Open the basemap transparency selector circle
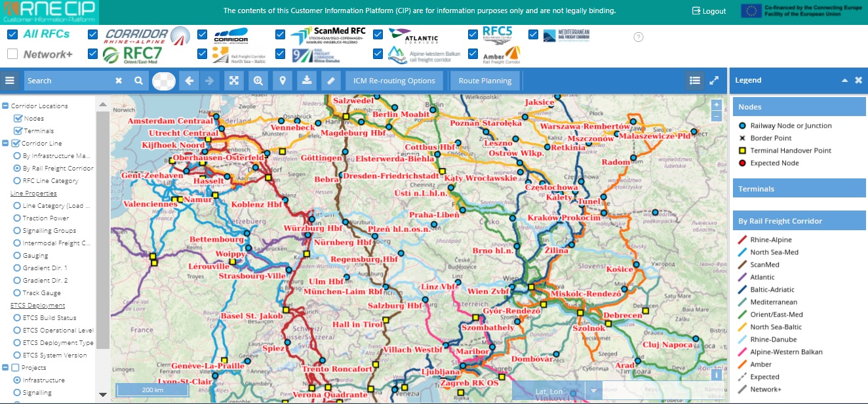 click(164, 81)
